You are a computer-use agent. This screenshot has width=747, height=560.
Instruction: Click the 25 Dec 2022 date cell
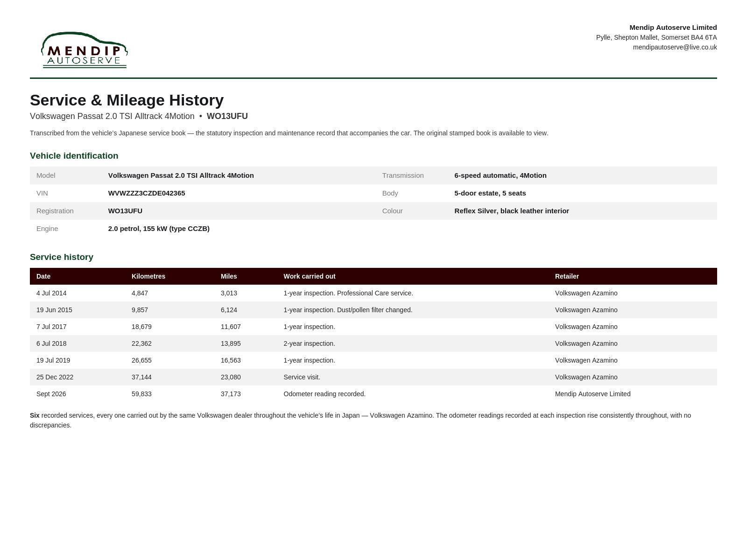click(55, 377)
